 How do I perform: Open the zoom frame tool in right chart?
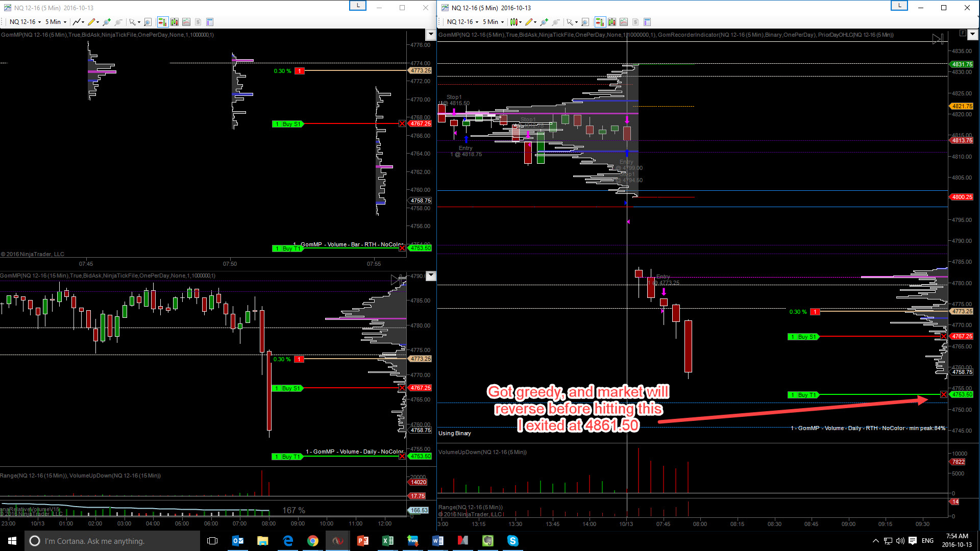coord(585,22)
